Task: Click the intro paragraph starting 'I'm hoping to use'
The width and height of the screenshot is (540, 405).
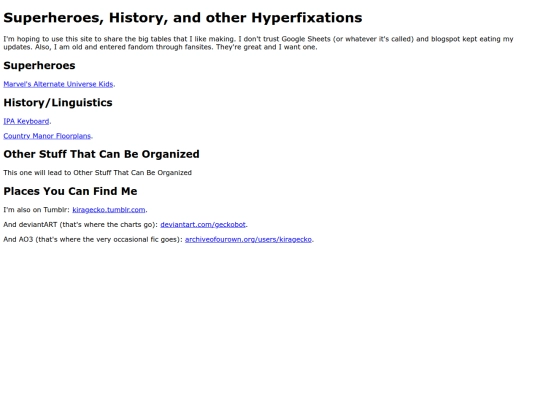Action: (x=258, y=43)
